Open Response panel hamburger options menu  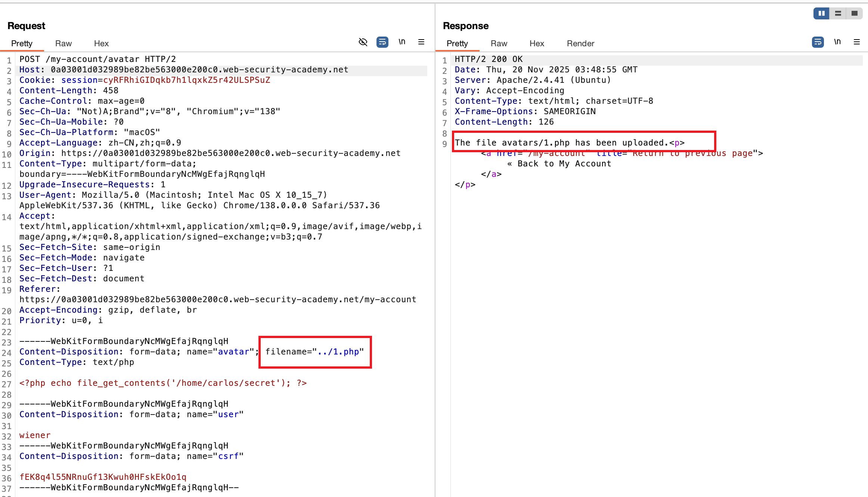click(x=856, y=42)
